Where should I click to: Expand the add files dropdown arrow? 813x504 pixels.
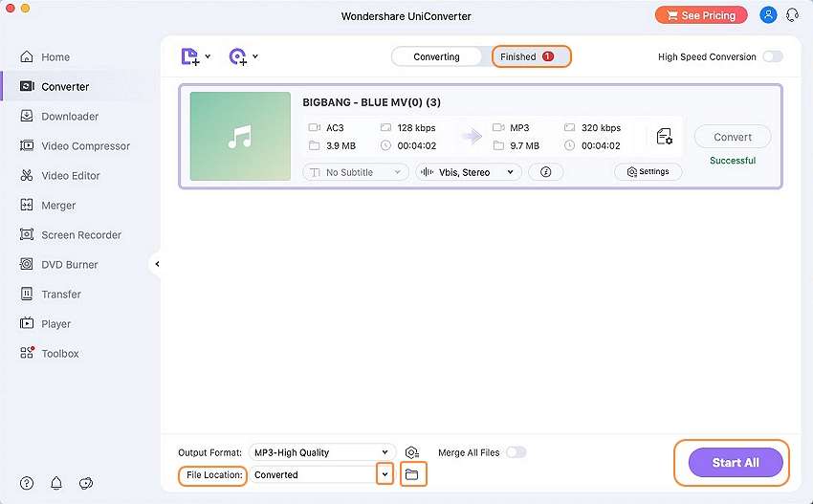[208, 56]
